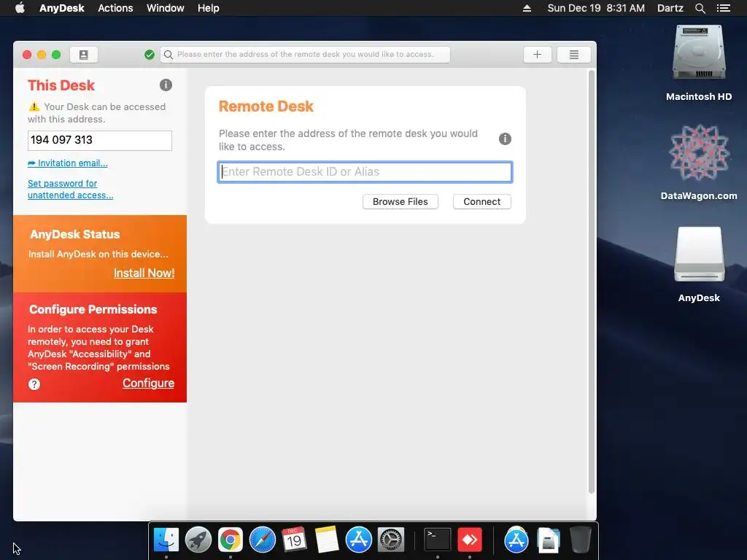Open a new tab with plus button
The width and height of the screenshot is (747, 560).
538,55
